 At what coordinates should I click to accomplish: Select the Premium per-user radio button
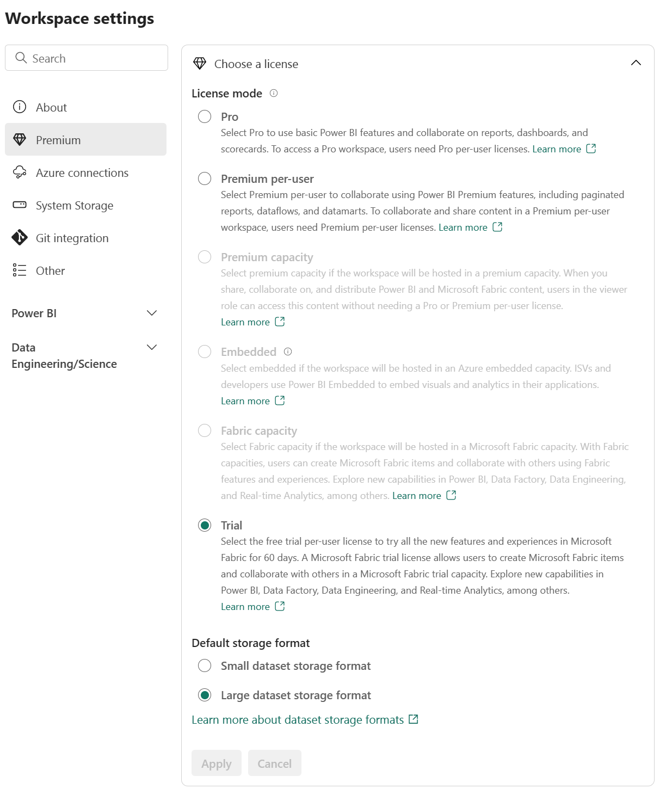(x=205, y=178)
